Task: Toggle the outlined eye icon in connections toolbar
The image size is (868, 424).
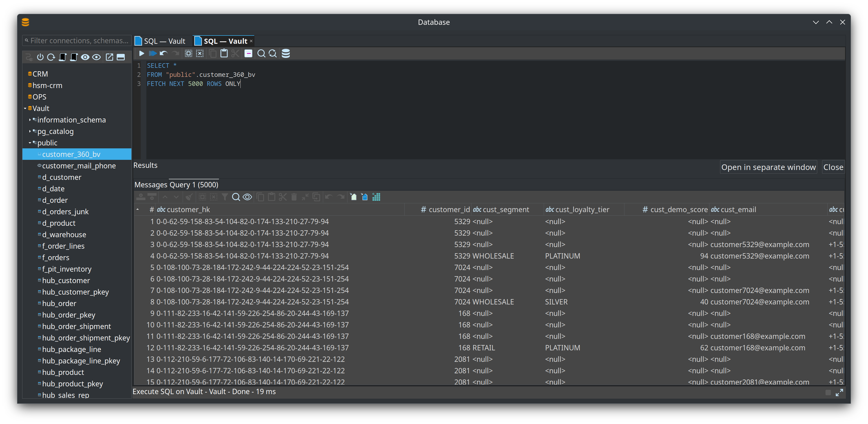Action: (96, 57)
